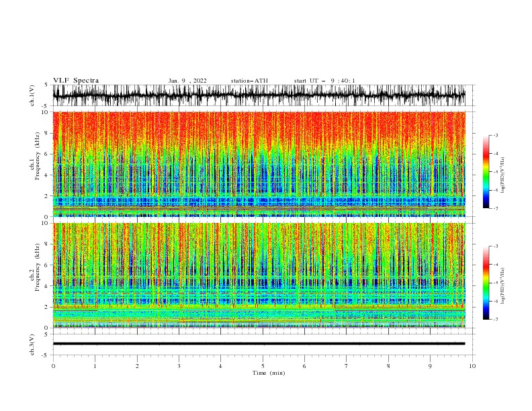This screenshot has height=411, width=532.
Task: Click the "5" minute tick on time axis
Action: click(263, 366)
